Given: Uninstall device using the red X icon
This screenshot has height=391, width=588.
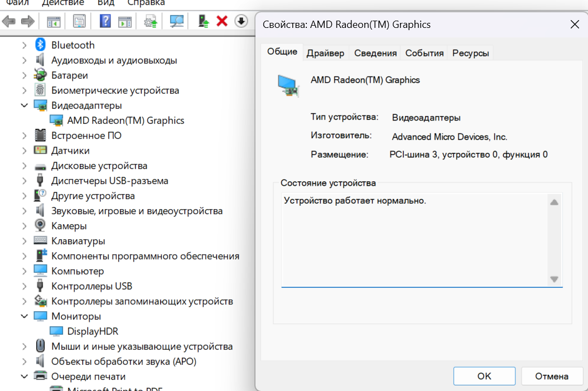Looking at the screenshot, I should coord(222,21).
